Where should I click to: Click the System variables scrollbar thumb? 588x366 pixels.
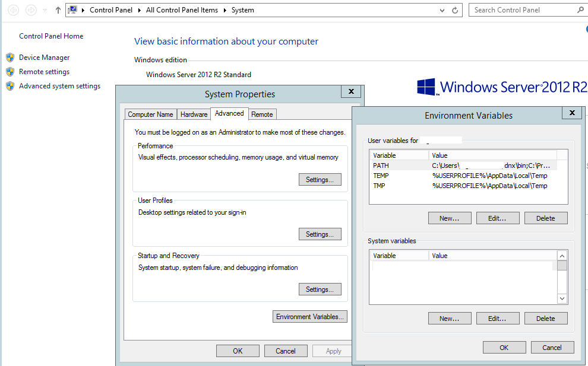[x=562, y=265]
